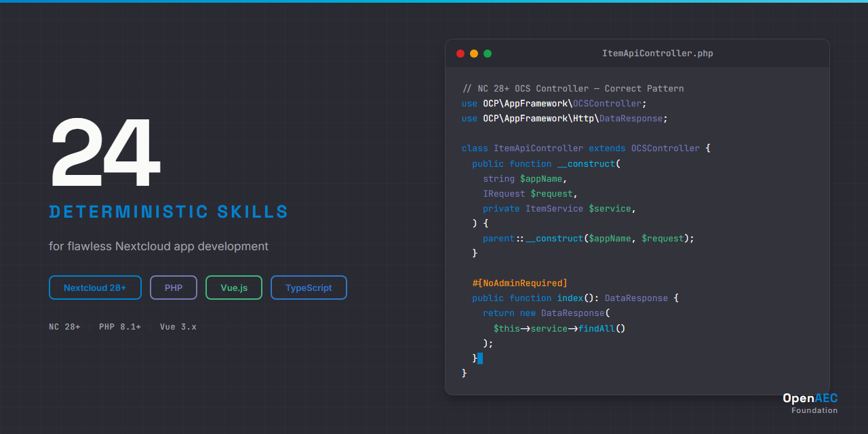Screen dimensions: 868x434
Task: Click the red close dot on code window
Action: pos(460,53)
